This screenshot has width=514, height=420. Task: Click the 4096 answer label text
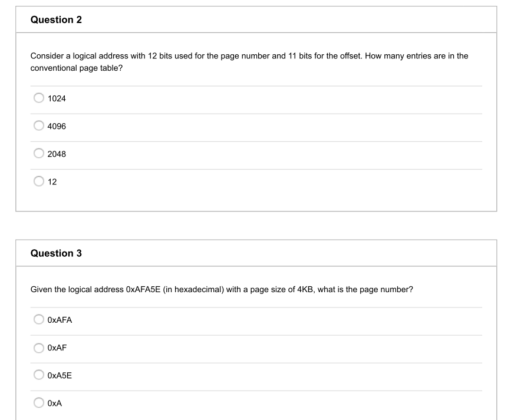pyautogui.click(x=56, y=126)
